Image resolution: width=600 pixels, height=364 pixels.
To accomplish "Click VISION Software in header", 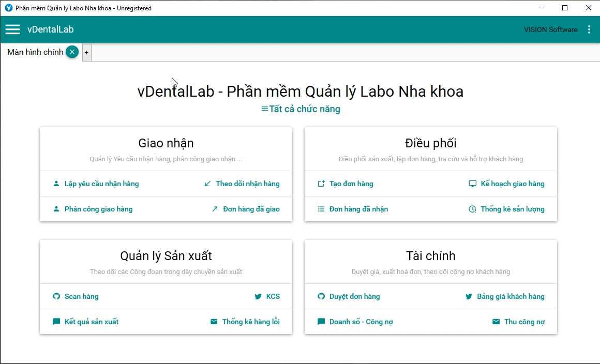I will point(550,29).
